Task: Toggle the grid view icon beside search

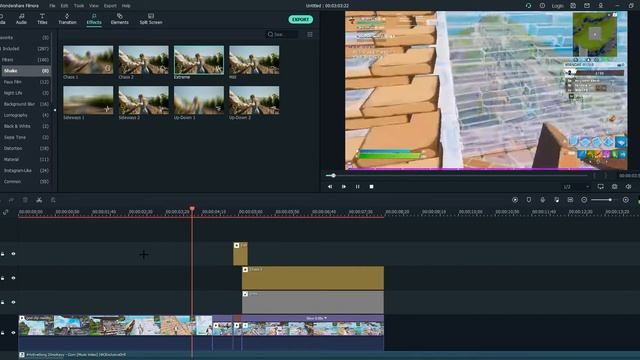Action: coord(310,35)
